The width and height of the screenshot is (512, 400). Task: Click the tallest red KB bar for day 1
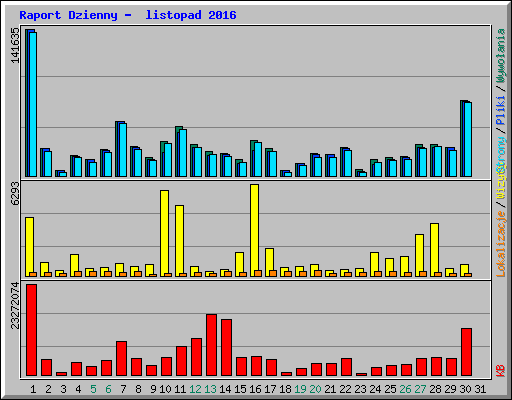coord(32,330)
